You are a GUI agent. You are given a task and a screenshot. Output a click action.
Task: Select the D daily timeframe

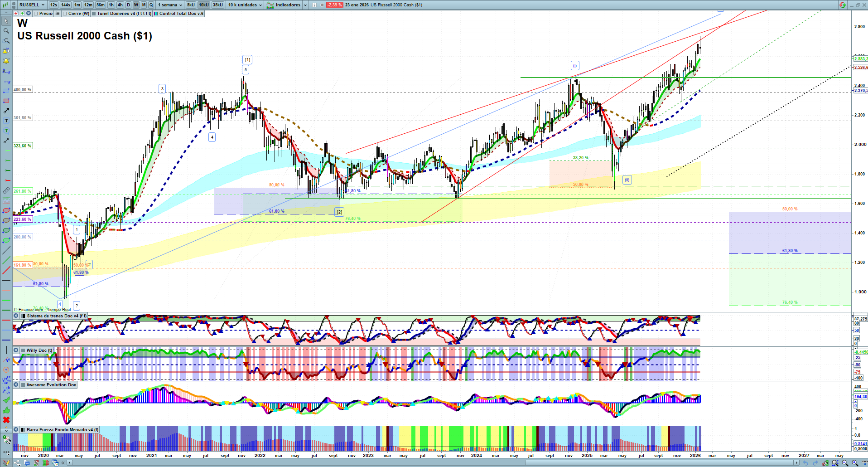coord(128,5)
